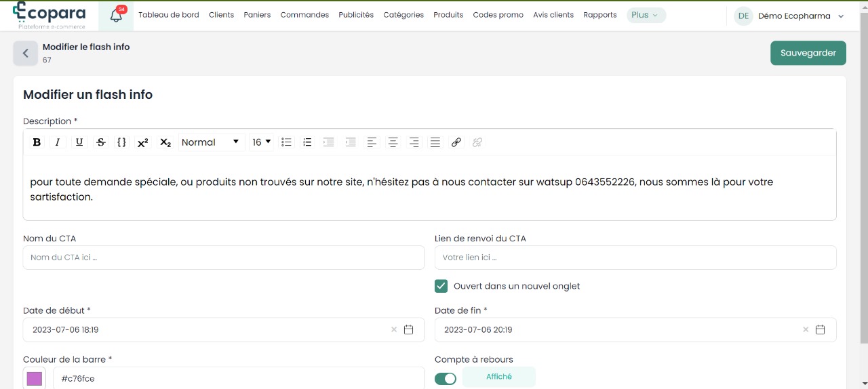Toggle the 'Compte à rebours' switch
Image resolution: width=868 pixels, height=389 pixels.
[x=446, y=378]
